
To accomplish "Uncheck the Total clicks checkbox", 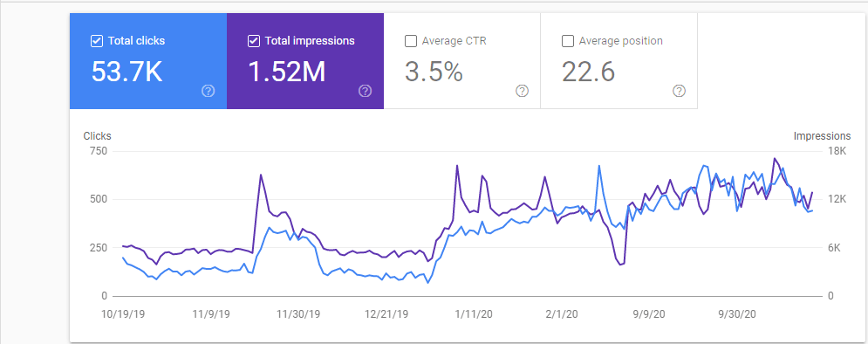I will click(96, 41).
